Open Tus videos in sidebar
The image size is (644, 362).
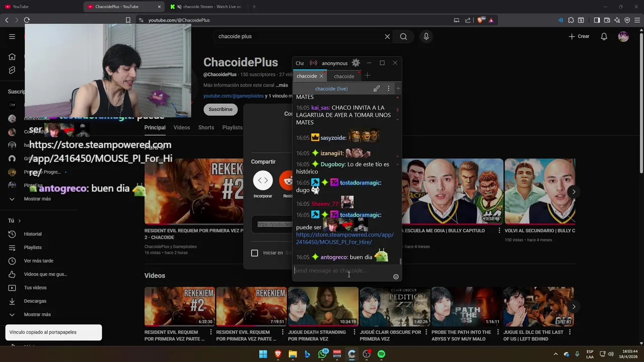(x=35, y=288)
